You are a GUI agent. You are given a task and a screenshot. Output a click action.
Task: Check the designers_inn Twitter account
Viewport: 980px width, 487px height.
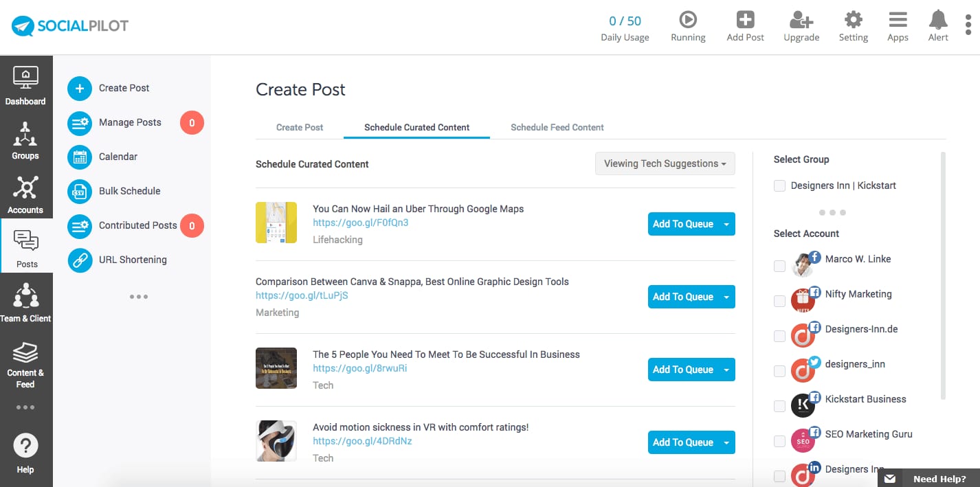point(779,371)
